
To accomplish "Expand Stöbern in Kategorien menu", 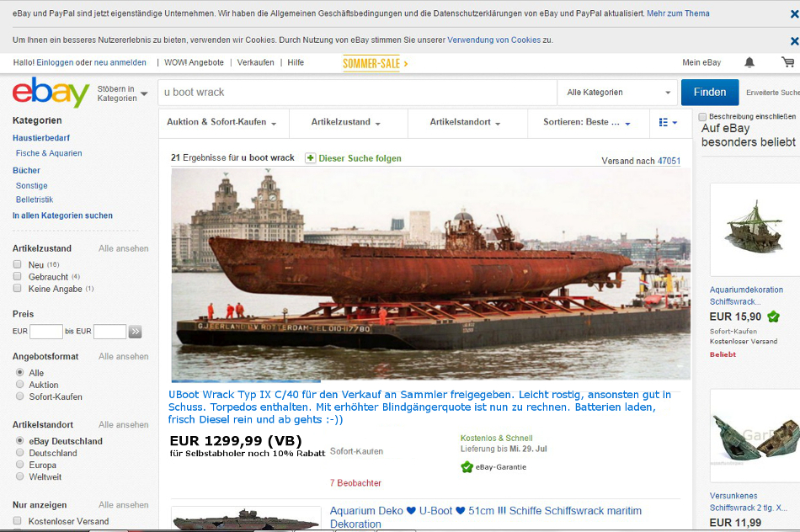I will [122, 93].
